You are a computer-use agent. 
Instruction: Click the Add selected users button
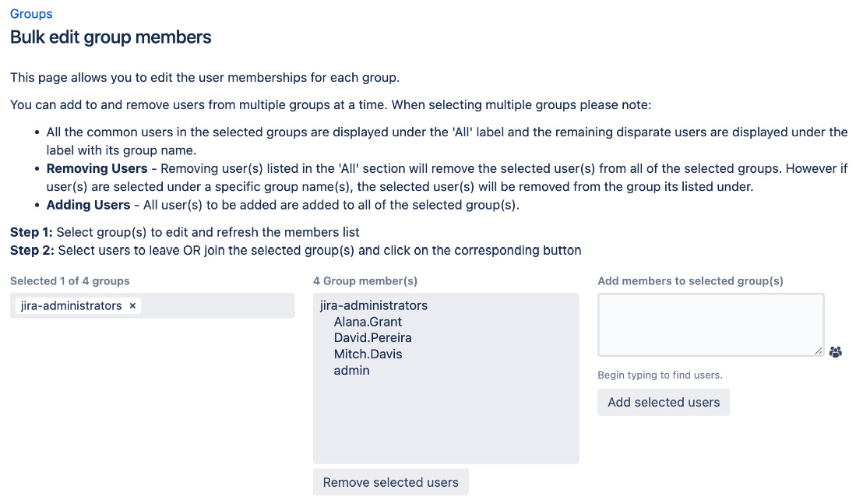(x=664, y=402)
